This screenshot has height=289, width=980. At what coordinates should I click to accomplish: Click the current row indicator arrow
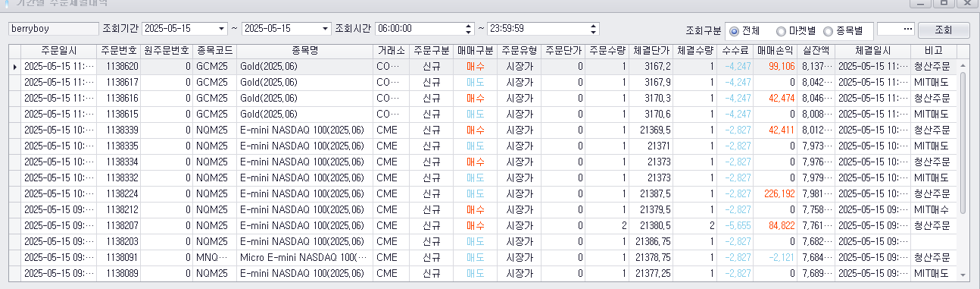click(14, 67)
